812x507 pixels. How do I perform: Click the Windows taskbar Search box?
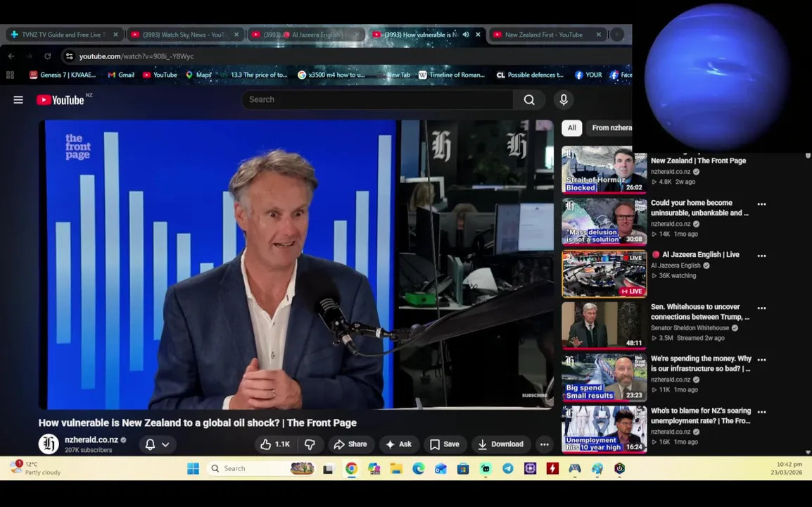[262, 469]
